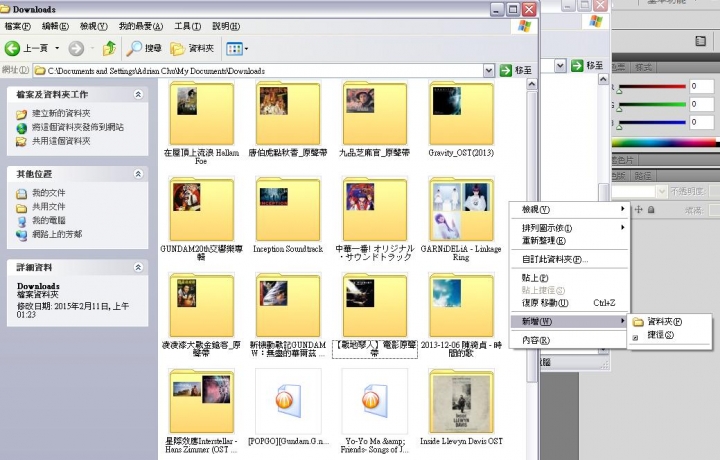Click 共用這個資料夾 link
The width and height of the screenshot is (720, 460).
tap(61, 141)
